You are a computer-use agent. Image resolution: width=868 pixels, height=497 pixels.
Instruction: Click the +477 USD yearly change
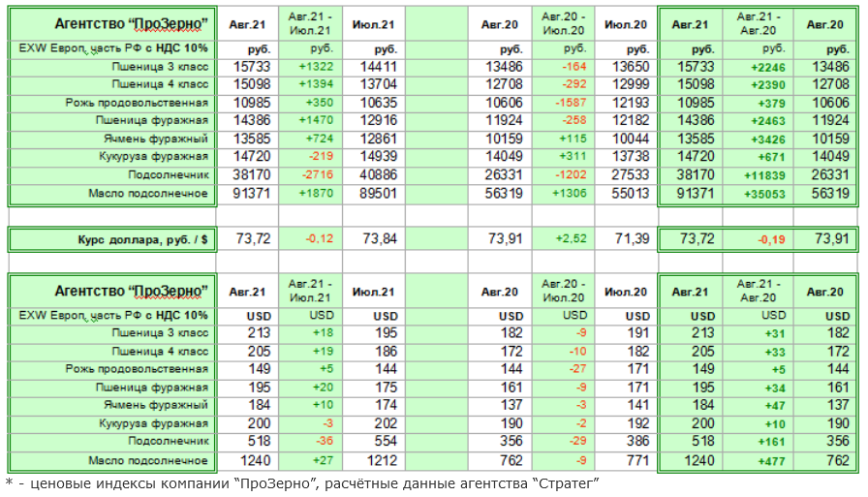(x=772, y=461)
